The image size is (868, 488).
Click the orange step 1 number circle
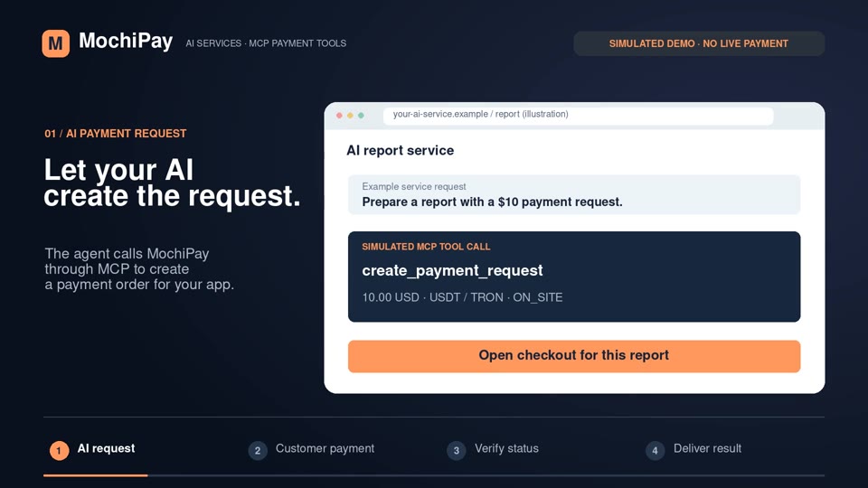(x=60, y=450)
